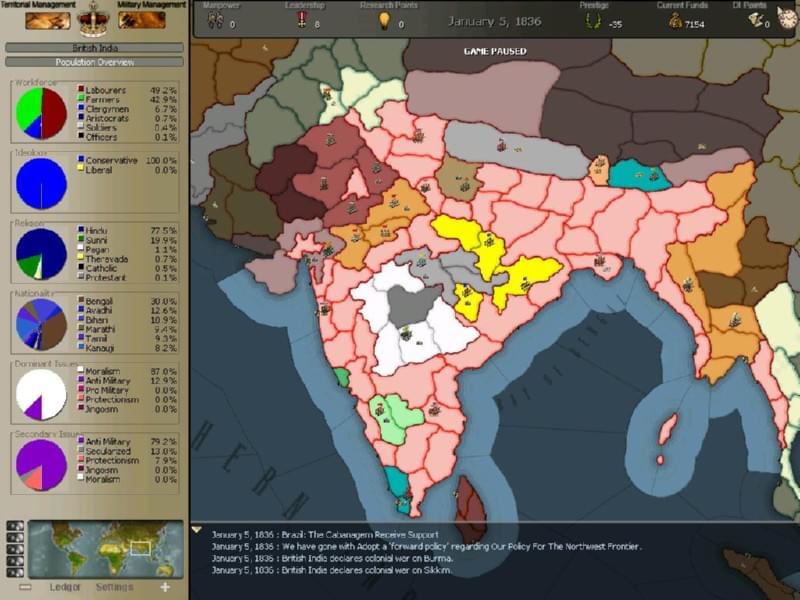Select the unit in small orange Sikkim
Image resolution: width=800 pixels, height=600 pixels.
(x=601, y=163)
